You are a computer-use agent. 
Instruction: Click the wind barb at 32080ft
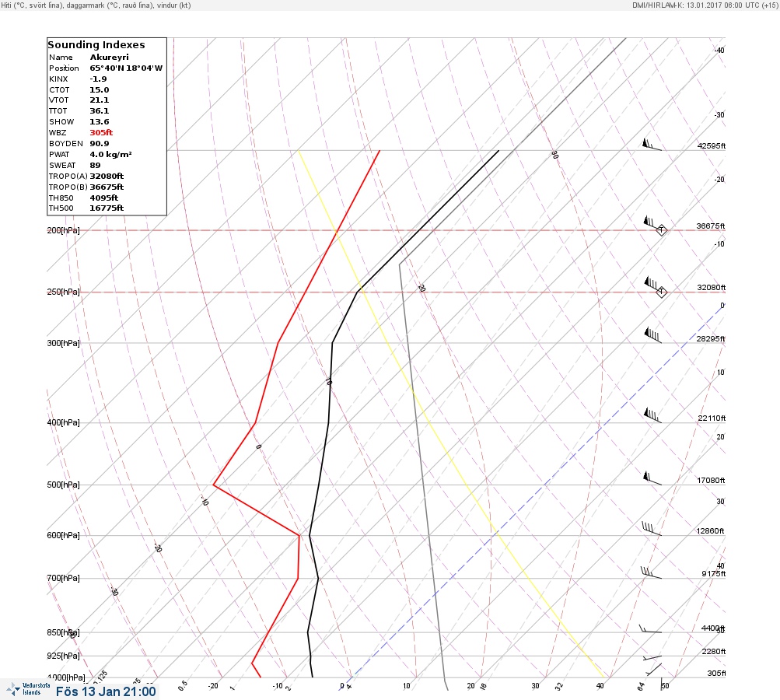[x=652, y=285]
